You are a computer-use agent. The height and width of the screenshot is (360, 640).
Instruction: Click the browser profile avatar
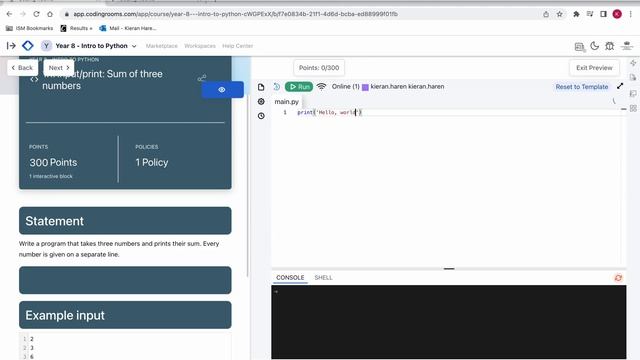point(617,14)
